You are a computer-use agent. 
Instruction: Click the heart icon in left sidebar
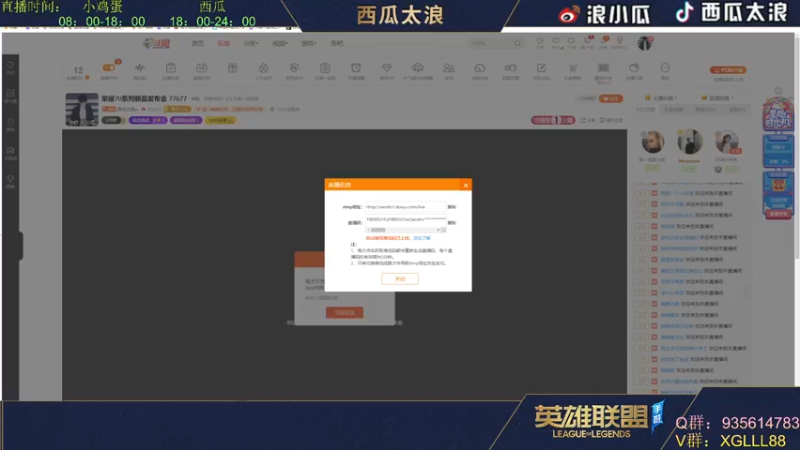click(10, 66)
